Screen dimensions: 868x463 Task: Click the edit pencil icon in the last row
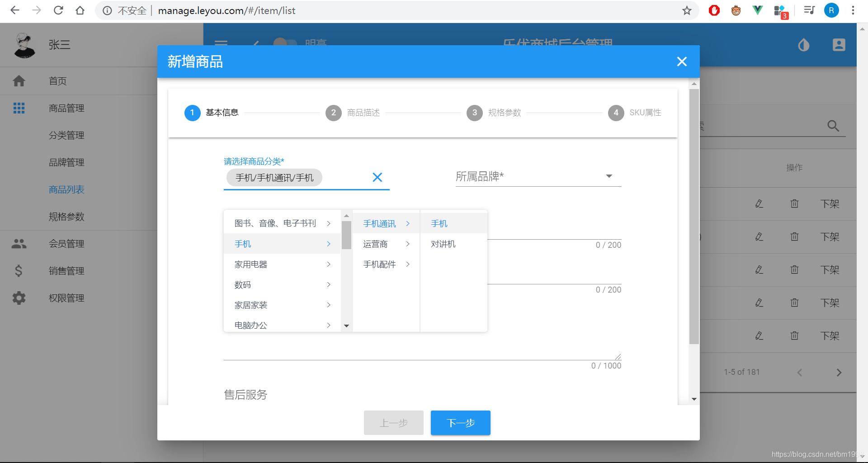[x=759, y=336]
